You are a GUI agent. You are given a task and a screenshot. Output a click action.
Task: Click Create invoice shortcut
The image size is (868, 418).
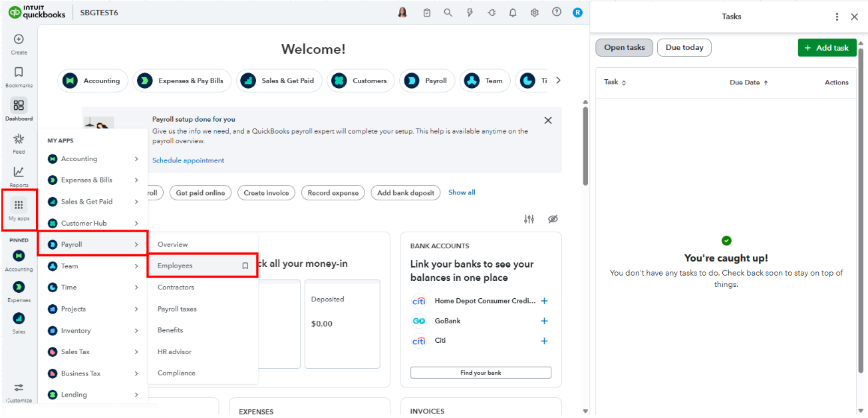pos(266,193)
